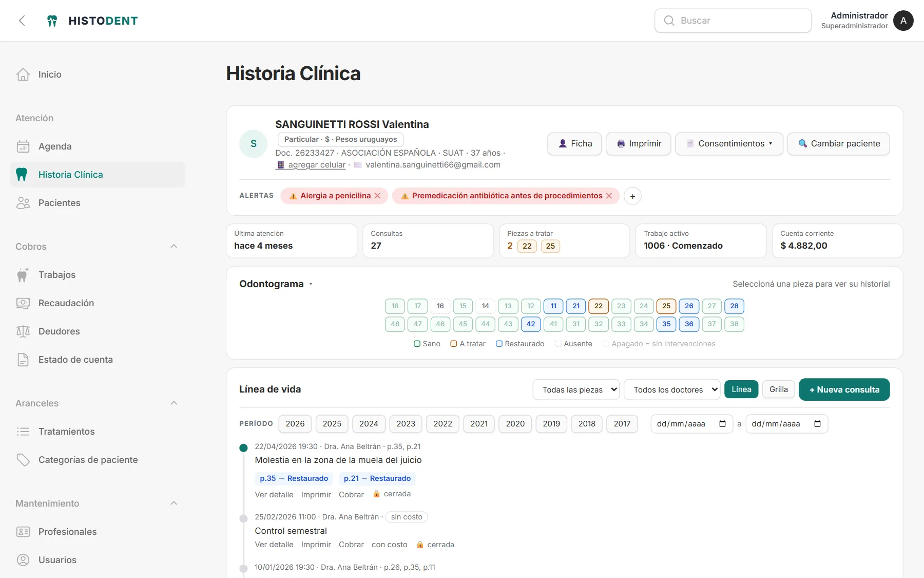This screenshot has width=924, height=578.
Task: Open Agenda via its calendar icon
Action: pos(23,146)
